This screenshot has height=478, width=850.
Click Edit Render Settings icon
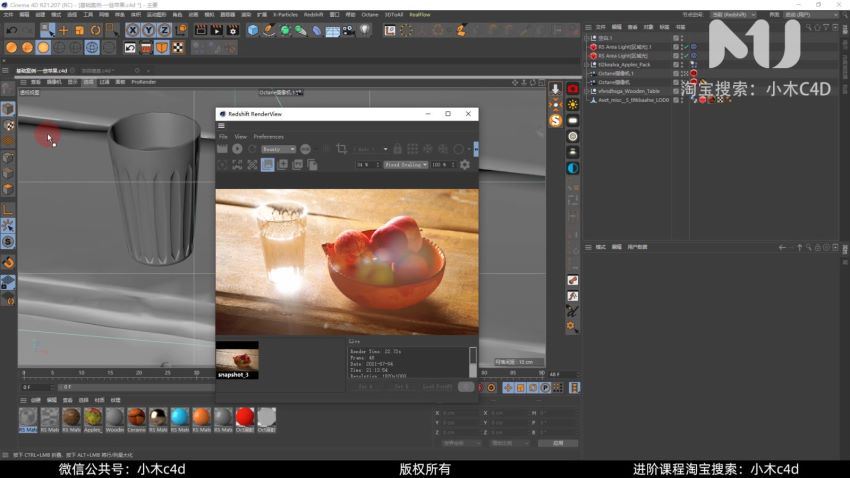[x=233, y=30]
